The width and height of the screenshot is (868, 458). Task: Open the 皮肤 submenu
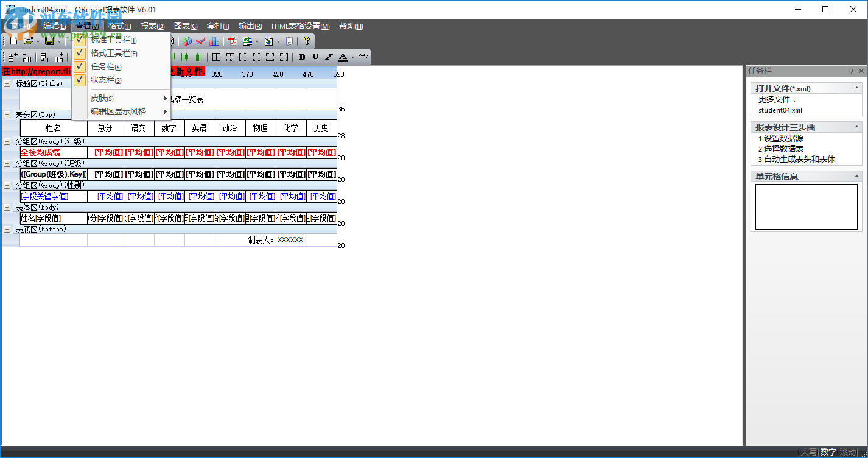[x=121, y=99]
